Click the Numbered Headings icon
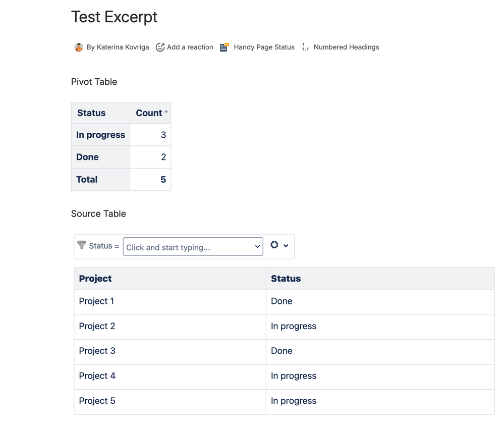The image size is (504, 423). (305, 47)
